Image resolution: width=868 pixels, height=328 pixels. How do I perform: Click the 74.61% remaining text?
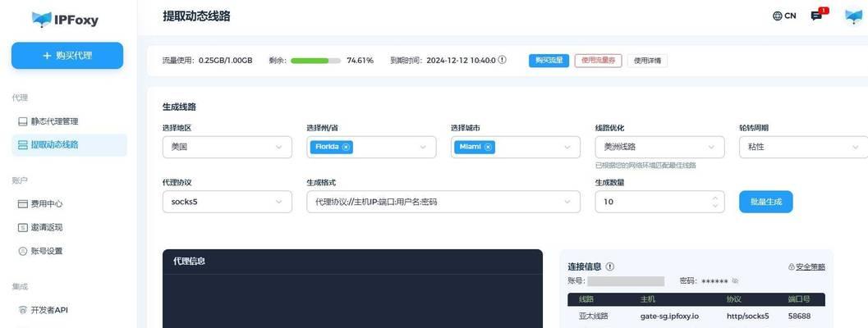click(360, 61)
